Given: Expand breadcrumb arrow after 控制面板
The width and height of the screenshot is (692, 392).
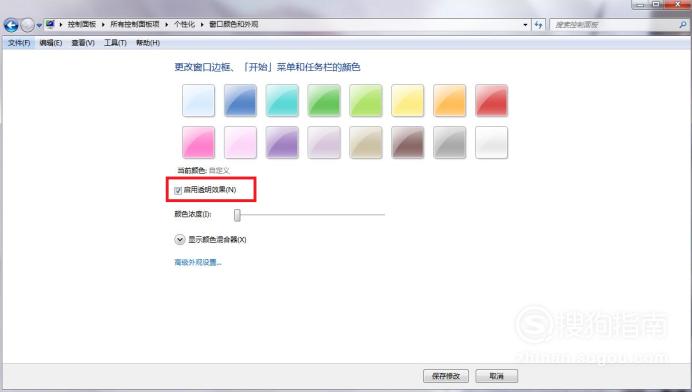Looking at the screenshot, I should (103, 24).
